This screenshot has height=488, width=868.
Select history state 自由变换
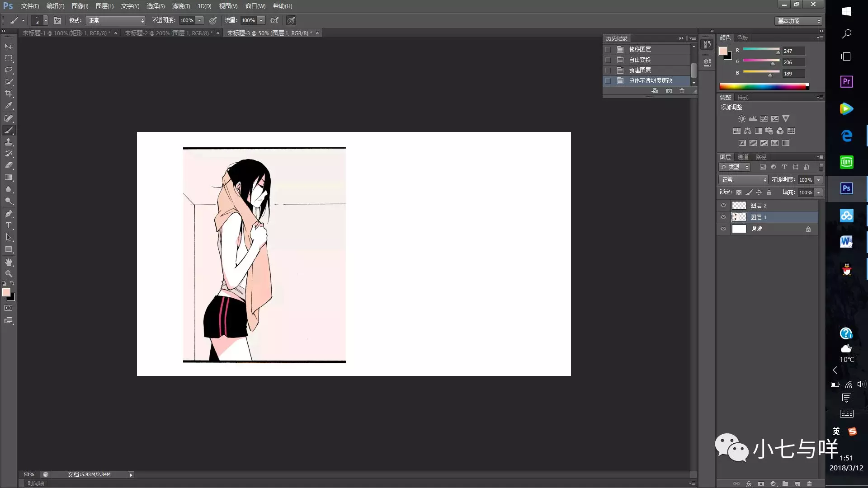[x=647, y=60]
